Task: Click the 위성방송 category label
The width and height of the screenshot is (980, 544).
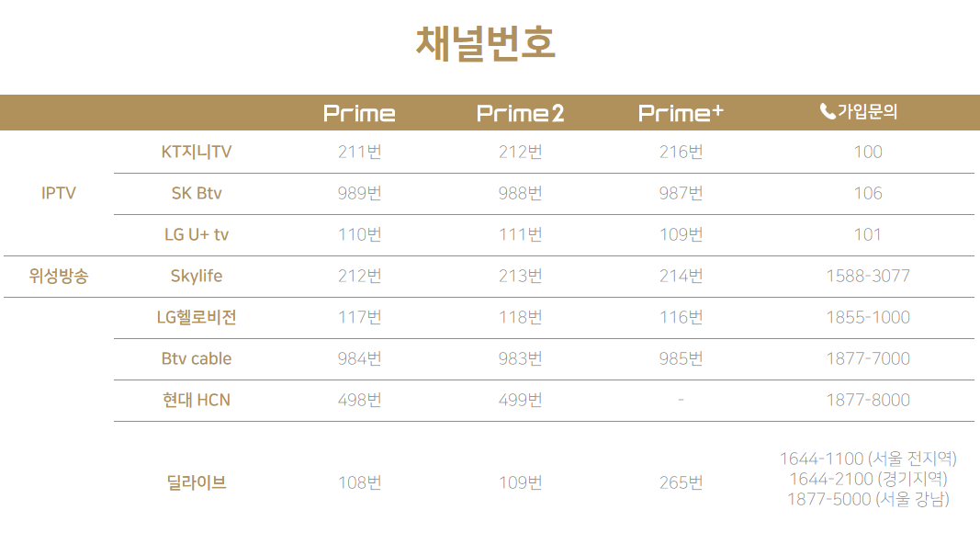Action: [x=58, y=276]
